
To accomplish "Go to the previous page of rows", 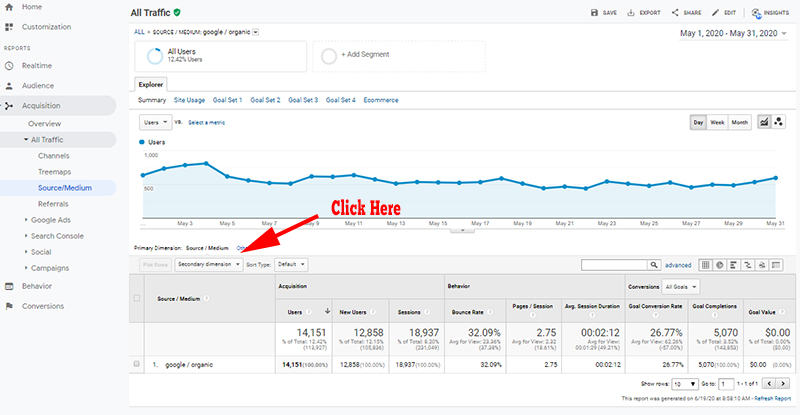I will [x=770, y=383].
